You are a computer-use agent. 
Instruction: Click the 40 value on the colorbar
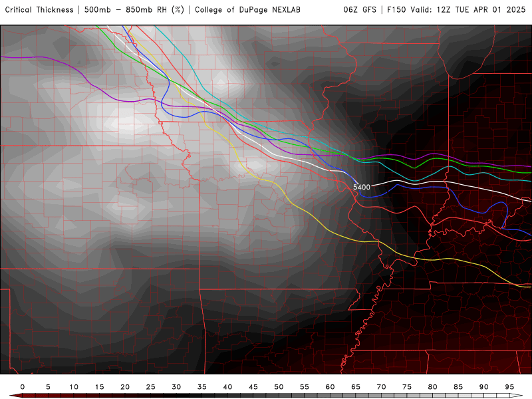227,387
